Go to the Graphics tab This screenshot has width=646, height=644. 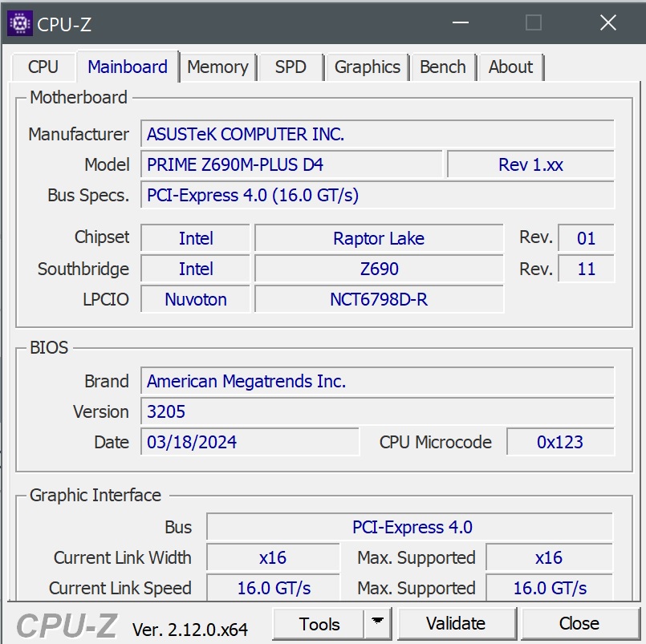pos(368,67)
